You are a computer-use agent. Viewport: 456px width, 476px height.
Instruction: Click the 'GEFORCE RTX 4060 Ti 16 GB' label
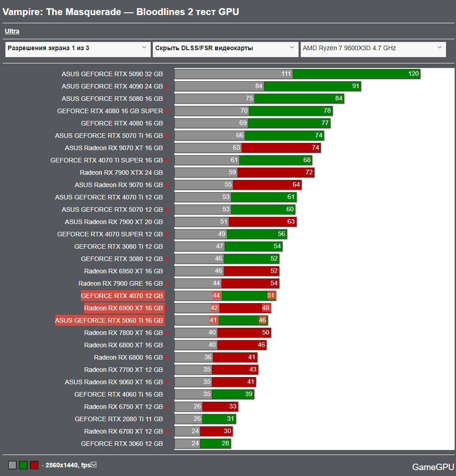[x=119, y=395]
